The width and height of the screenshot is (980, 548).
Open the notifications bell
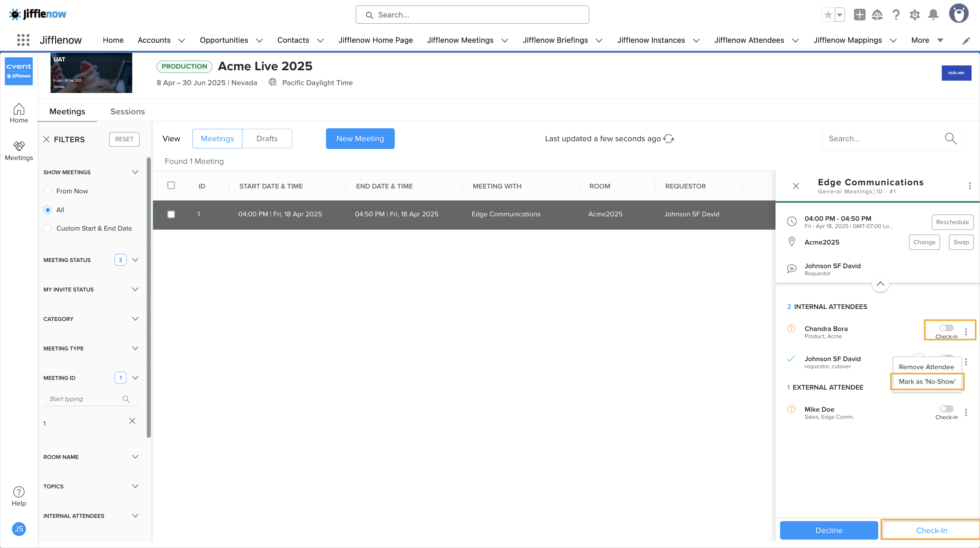pyautogui.click(x=933, y=15)
